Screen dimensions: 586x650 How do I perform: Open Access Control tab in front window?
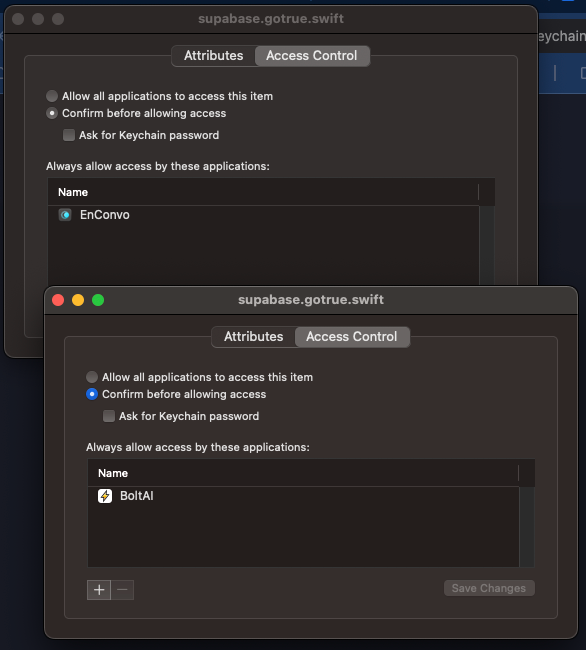point(352,337)
